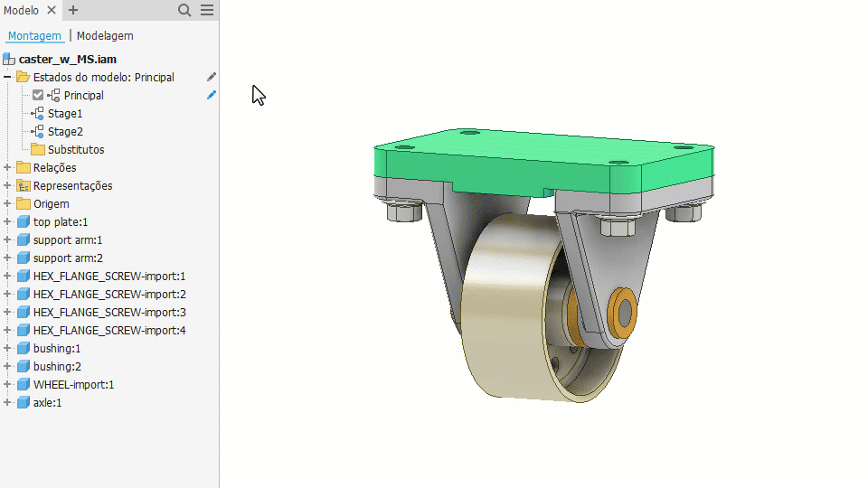Select the axle:1 label
The width and height of the screenshot is (868, 488).
(x=47, y=403)
